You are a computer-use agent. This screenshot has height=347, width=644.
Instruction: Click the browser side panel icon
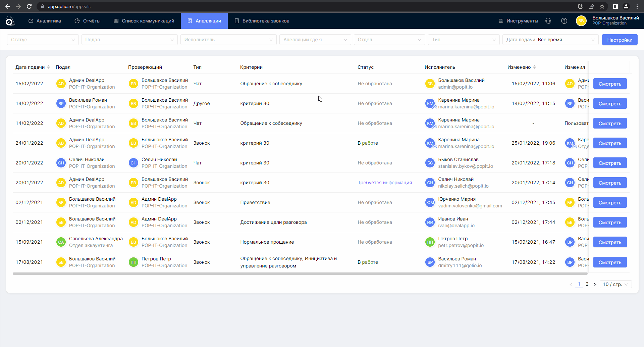[615, 6]
